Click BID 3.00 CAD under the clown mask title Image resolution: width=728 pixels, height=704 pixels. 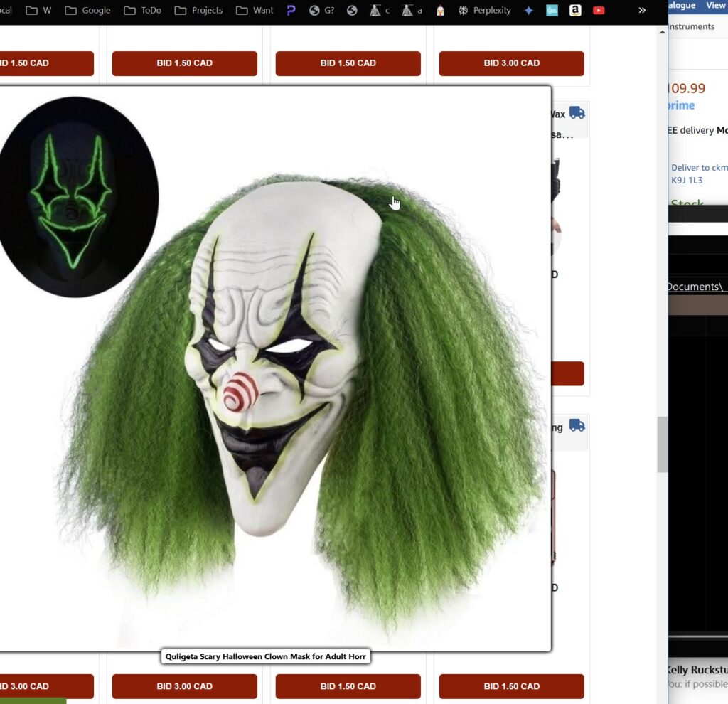(x=184, y=686)
